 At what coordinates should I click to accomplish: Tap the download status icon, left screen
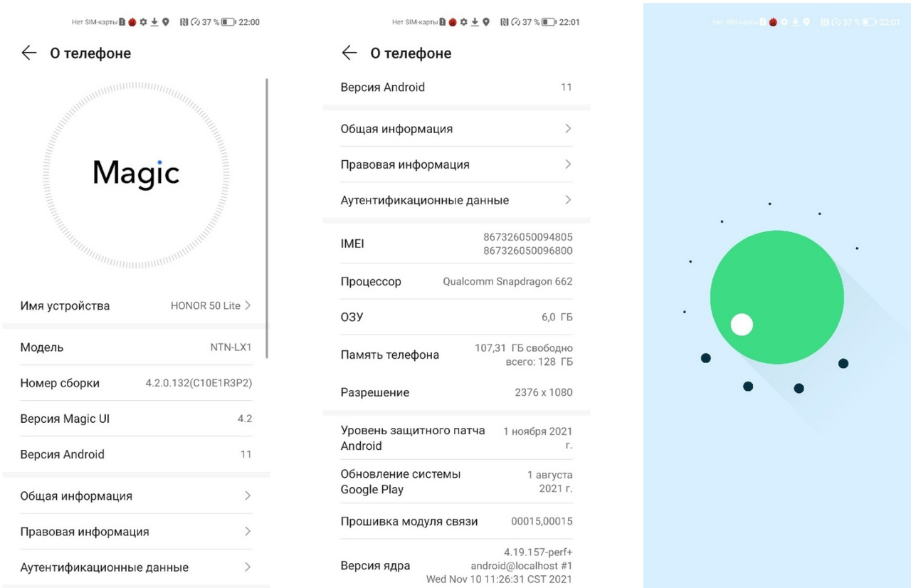click(154, 22)
